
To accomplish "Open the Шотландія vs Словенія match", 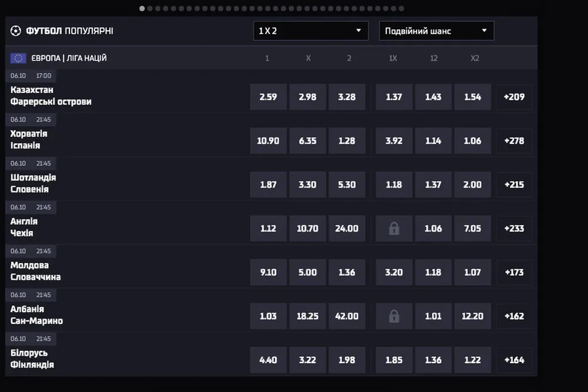I will point(33,183).
